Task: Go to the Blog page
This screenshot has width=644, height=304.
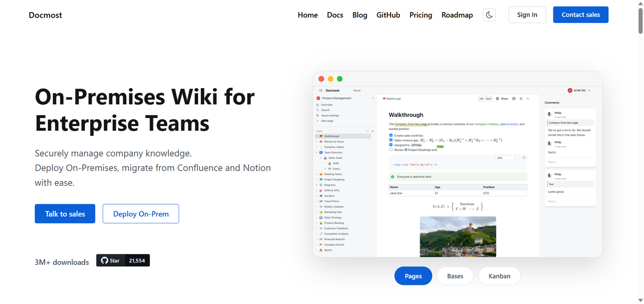Action: pyautogui.click(x=360, y=15)
